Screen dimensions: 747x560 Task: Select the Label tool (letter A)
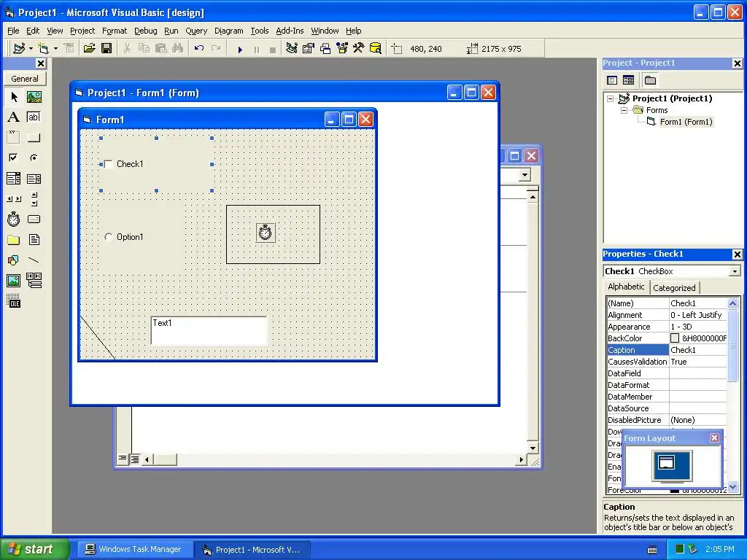coord(14,117)
